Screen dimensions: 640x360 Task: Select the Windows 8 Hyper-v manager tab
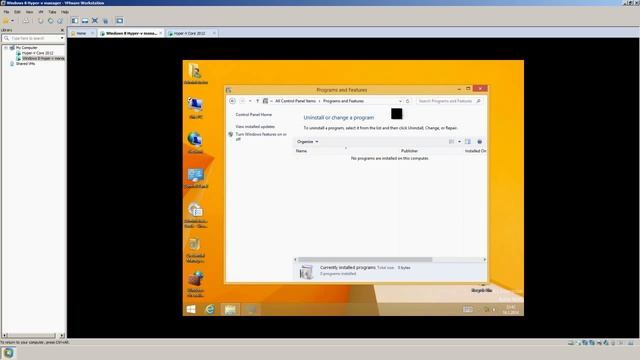pyautogui.click(x=131, y=33)
